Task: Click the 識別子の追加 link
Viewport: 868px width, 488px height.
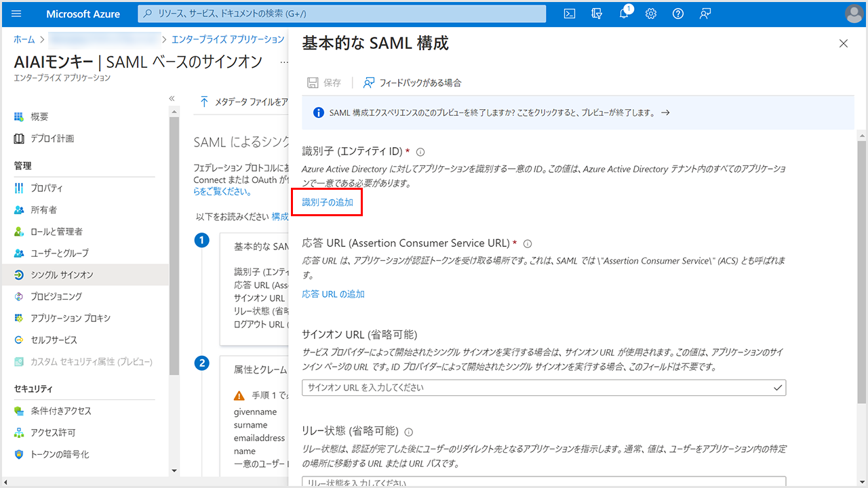Action: click(328, 202)
